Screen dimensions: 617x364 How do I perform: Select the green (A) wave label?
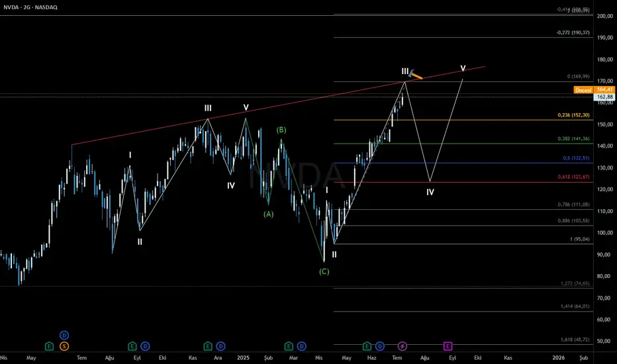(268, 214)
